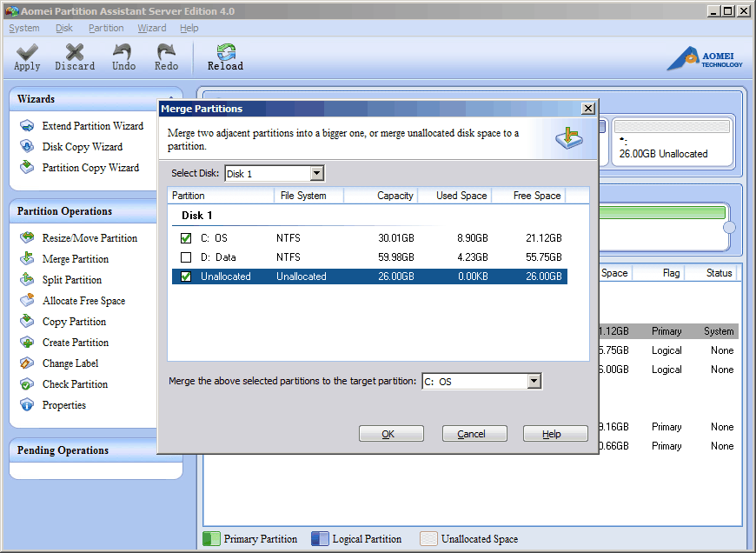The image size is (756, 553).
Task: Click the Disk Copy Wizard icon
Action: (27, 147)
